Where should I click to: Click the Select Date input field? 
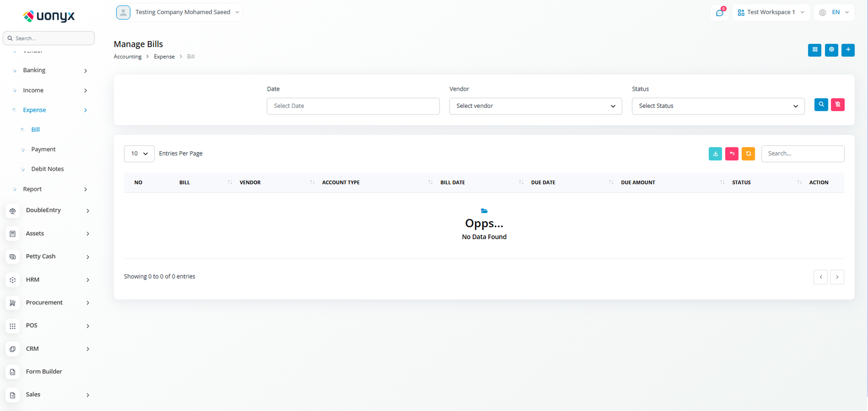point(353,106)
